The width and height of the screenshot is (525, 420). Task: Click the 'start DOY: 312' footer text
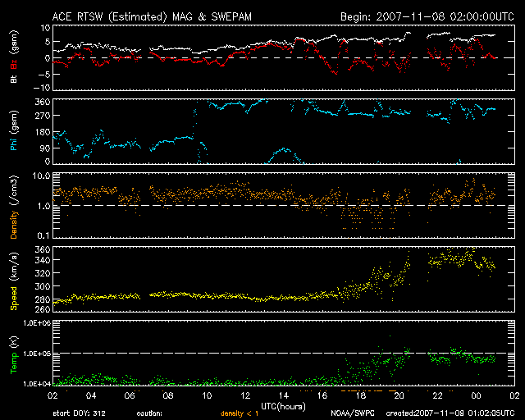[79, 413]
